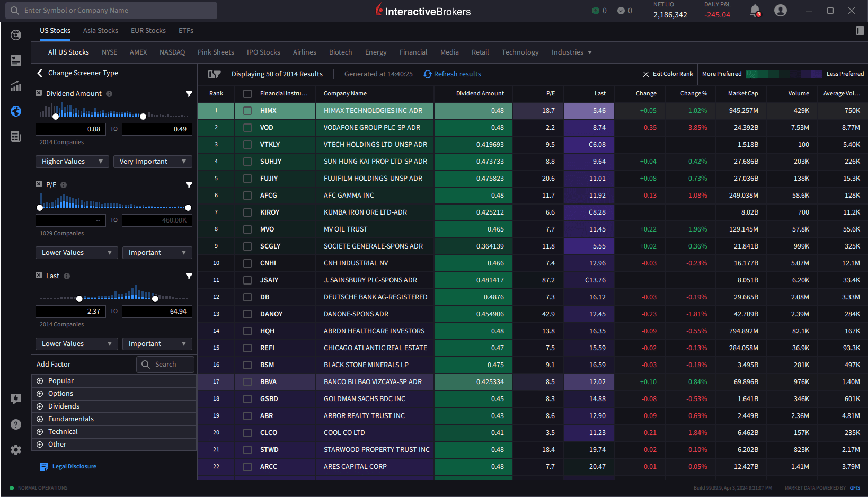Check the checkbox on the HIMX row
The image size is (868, 497).
[247, 111]
